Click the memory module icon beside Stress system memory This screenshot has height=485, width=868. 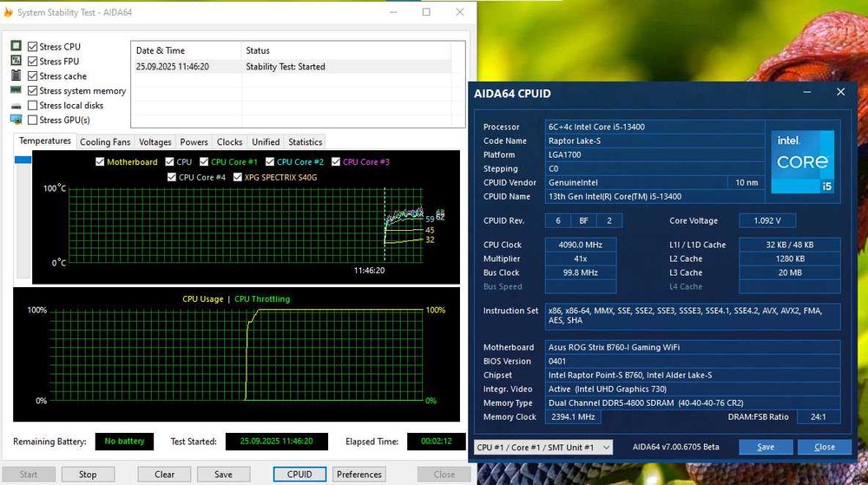pos(16,89)
